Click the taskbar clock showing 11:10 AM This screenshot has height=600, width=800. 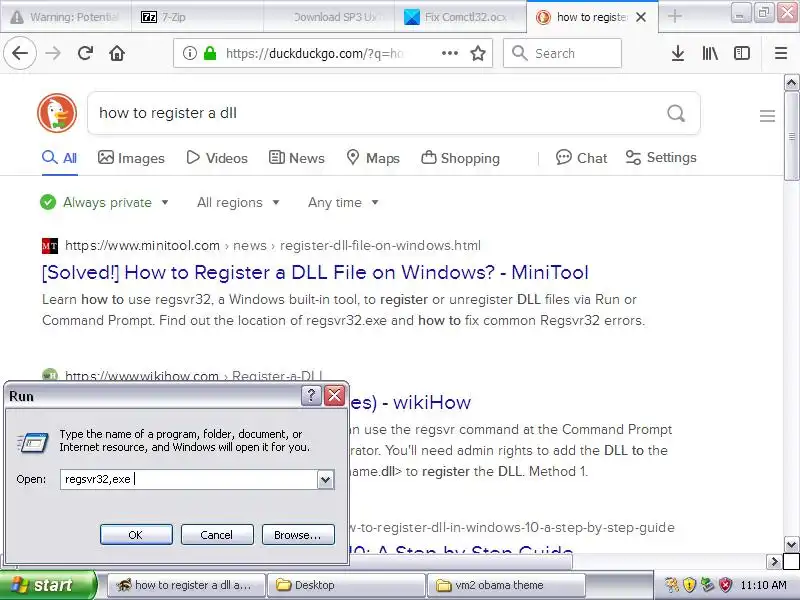click(x=763, y=585)
